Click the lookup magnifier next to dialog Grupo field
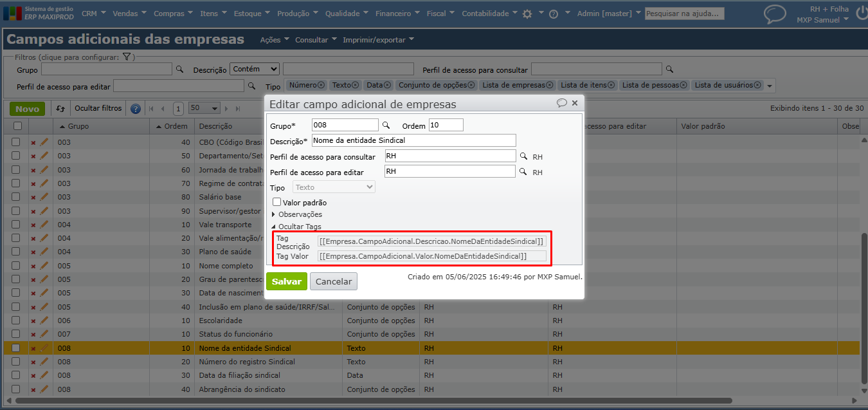This screenshot has height=410, width=868. point(386,125)
